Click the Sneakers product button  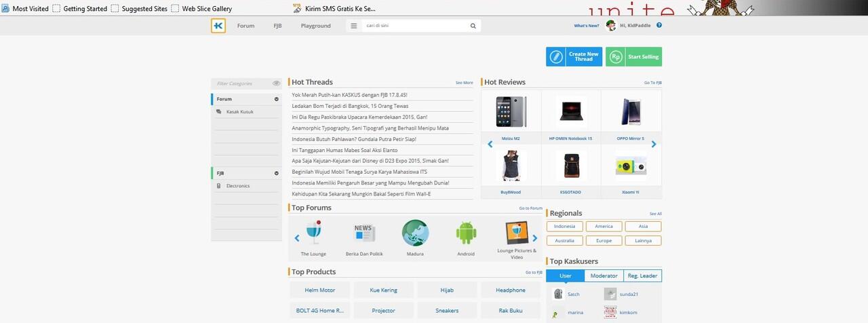(447, 311)
